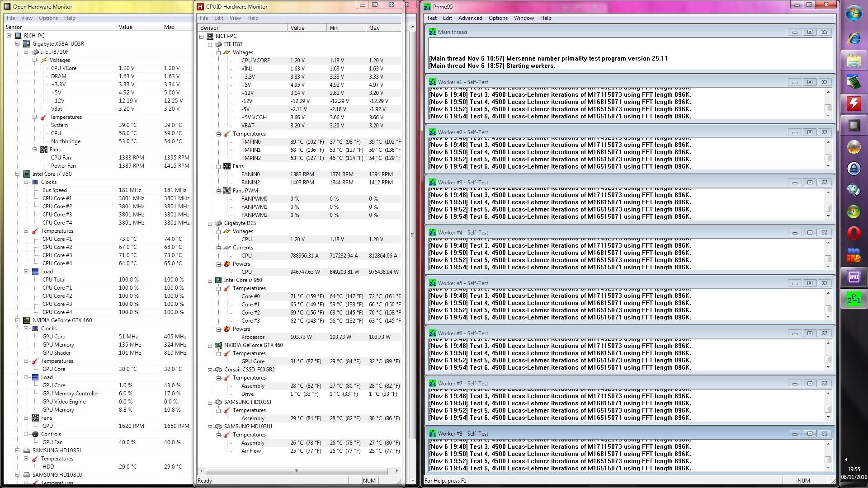868x488 pixels.
Task: Open Options menu in Open Hardware Monitor
Action: (48, 18)
